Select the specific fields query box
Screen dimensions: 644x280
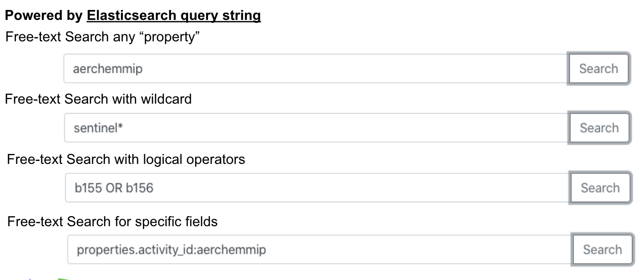coord(320,250)
